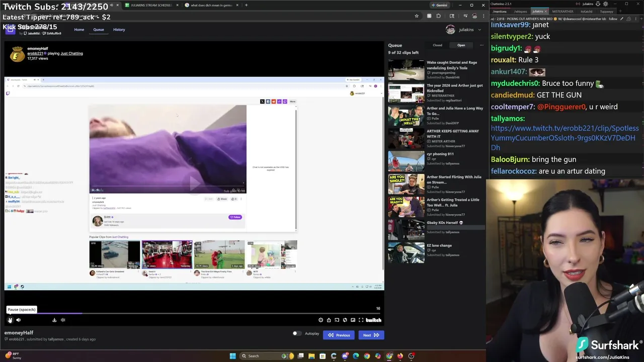Set the queue to Open
The width and height of the screenshot is (644, 362).
coord(461,45)
